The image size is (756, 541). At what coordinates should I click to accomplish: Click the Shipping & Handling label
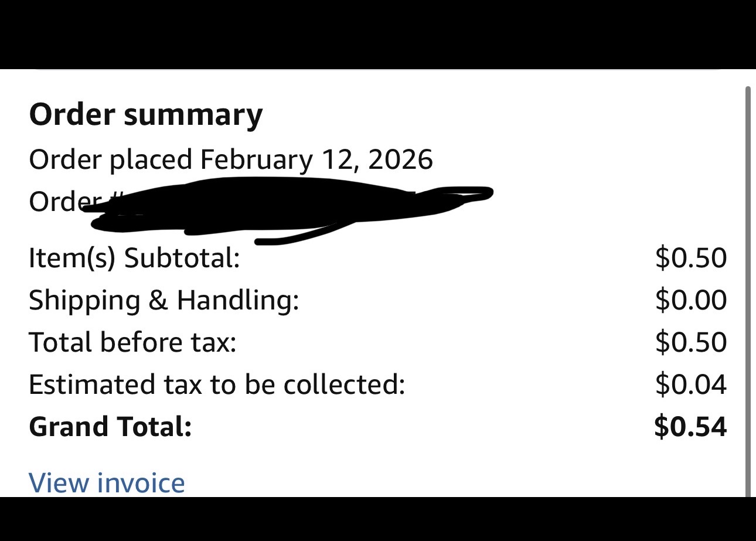[x=164, y=300]
